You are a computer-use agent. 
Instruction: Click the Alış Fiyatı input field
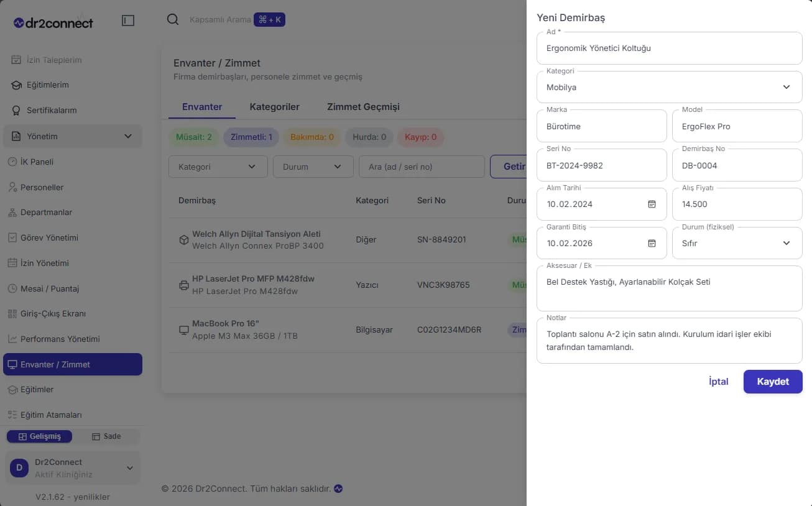pos(737,204)
